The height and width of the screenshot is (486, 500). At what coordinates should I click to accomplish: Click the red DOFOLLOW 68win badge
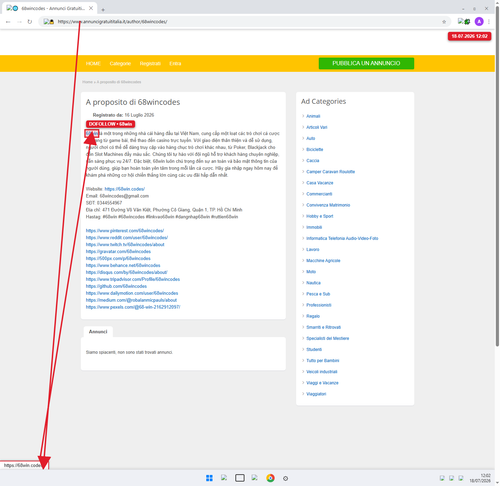(x=110, y=124)
